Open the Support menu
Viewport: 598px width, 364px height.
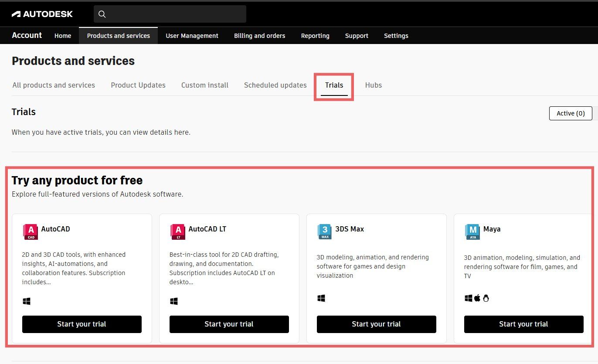[x=357, y=36]
